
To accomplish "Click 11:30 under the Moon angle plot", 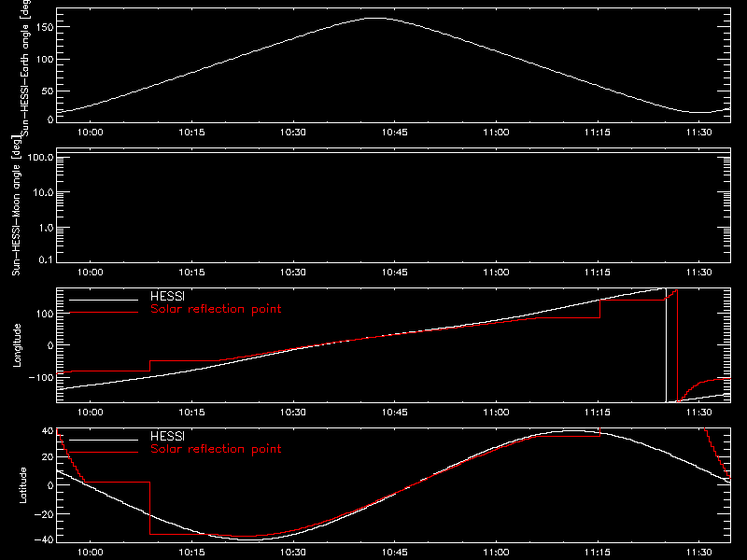I will coord(698,273).
